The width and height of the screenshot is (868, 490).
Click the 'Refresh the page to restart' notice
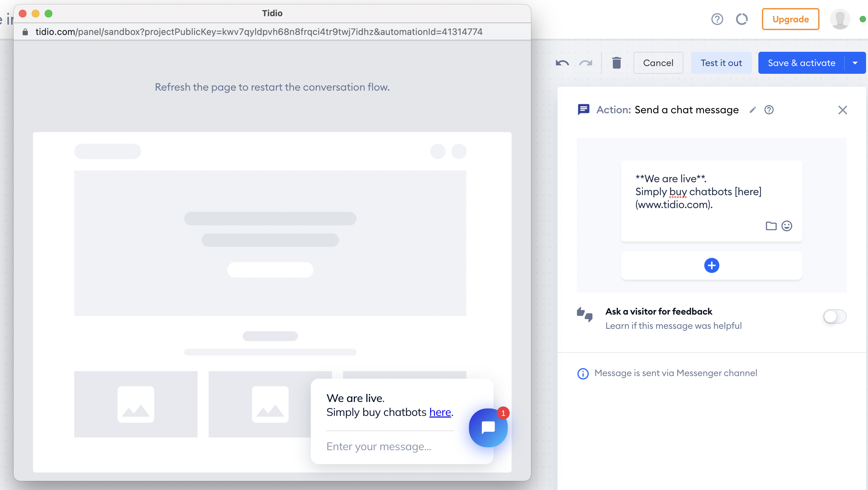pyautogui.click(x=272, y=87)
